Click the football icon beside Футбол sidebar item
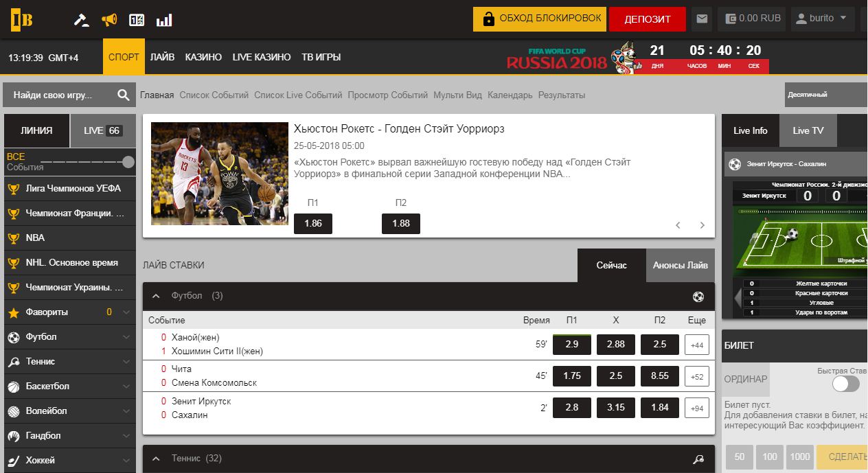Screen dimensions: 868x473 click(13, 337)
